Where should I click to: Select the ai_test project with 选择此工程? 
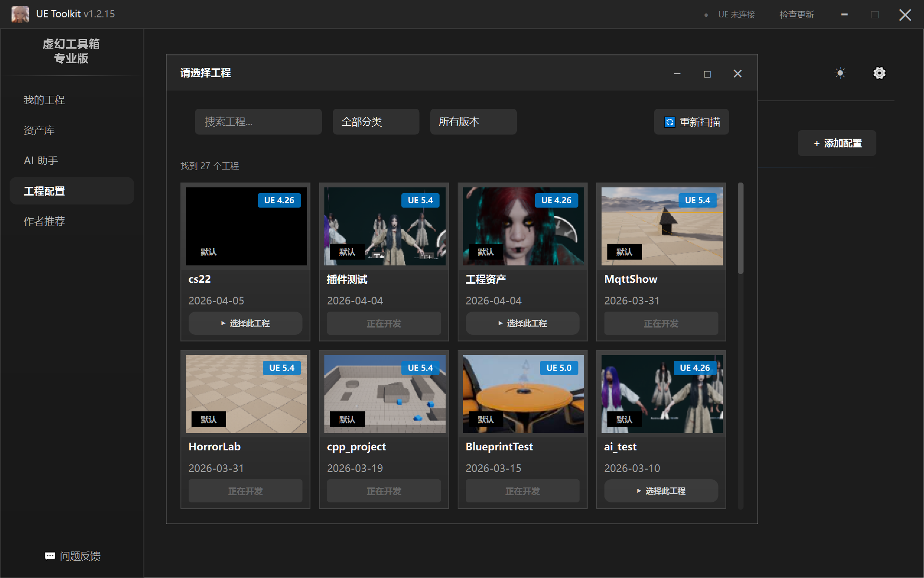pos(661,491)
